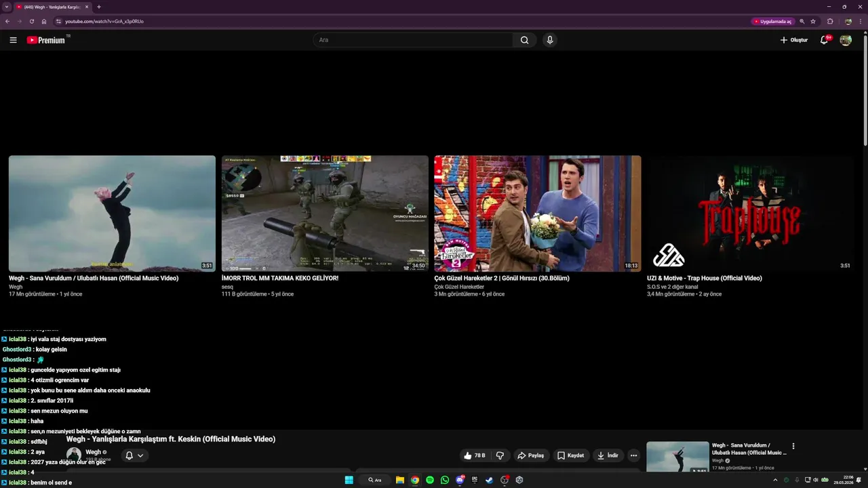This screenshot has width=868, height=488.
Task: Click chat message 'iyi vala staj dostyası yaziyom'
Action: (x=68, y=339)
